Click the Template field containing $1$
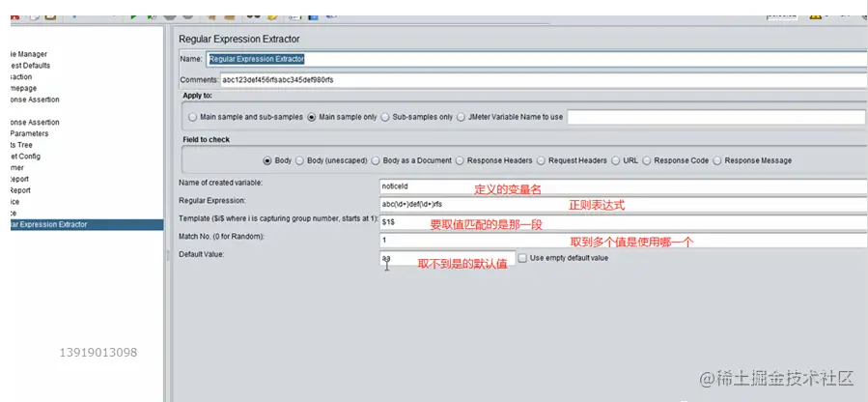The image size is (868, 402). tap(624, 222)
